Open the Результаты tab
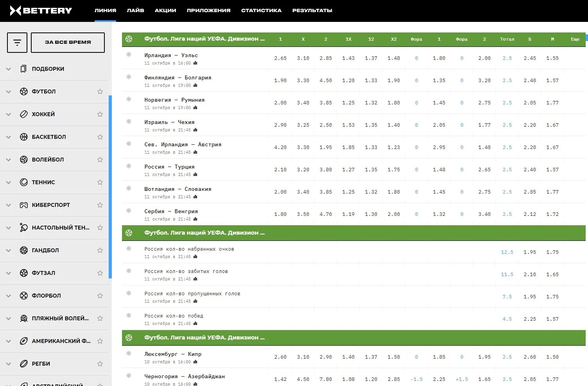588x386 pixels. point(312,11)
